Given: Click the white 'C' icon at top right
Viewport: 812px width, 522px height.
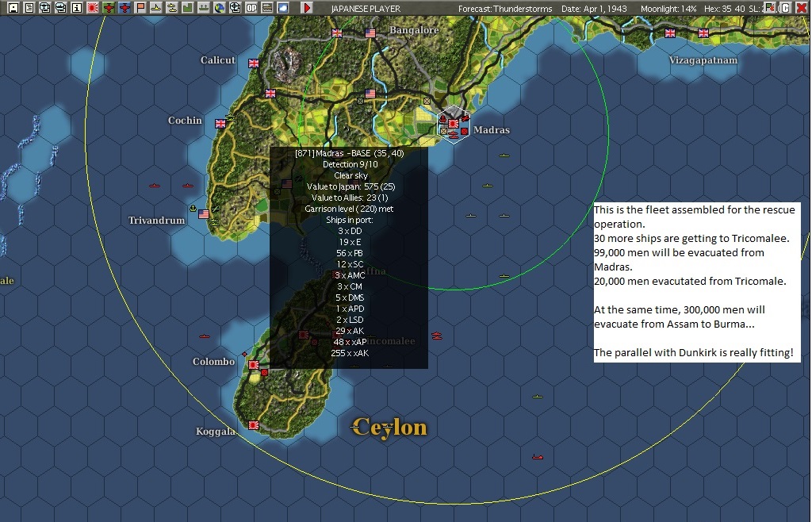Looking at the screenshot, I should tap(786, 8).
